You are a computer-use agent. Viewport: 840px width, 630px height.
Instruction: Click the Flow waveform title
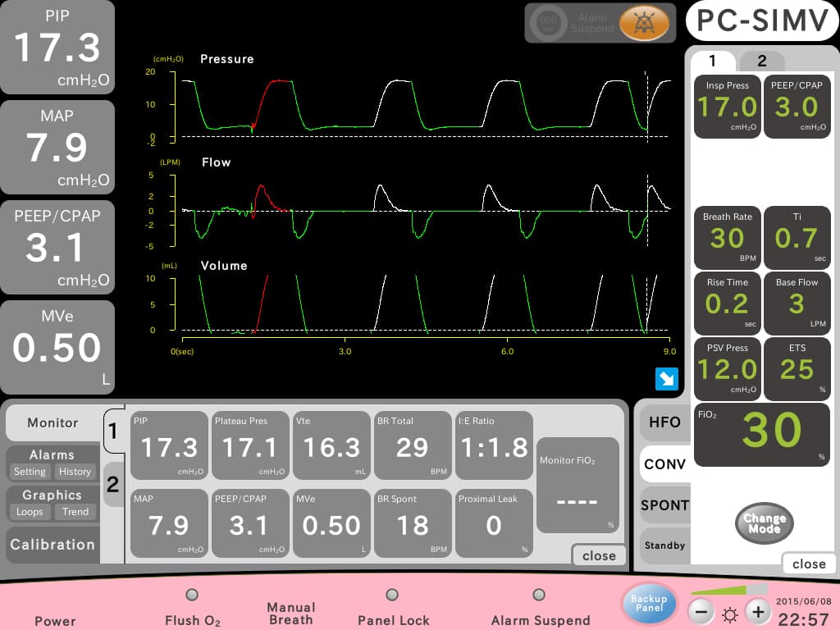[216, 162]
